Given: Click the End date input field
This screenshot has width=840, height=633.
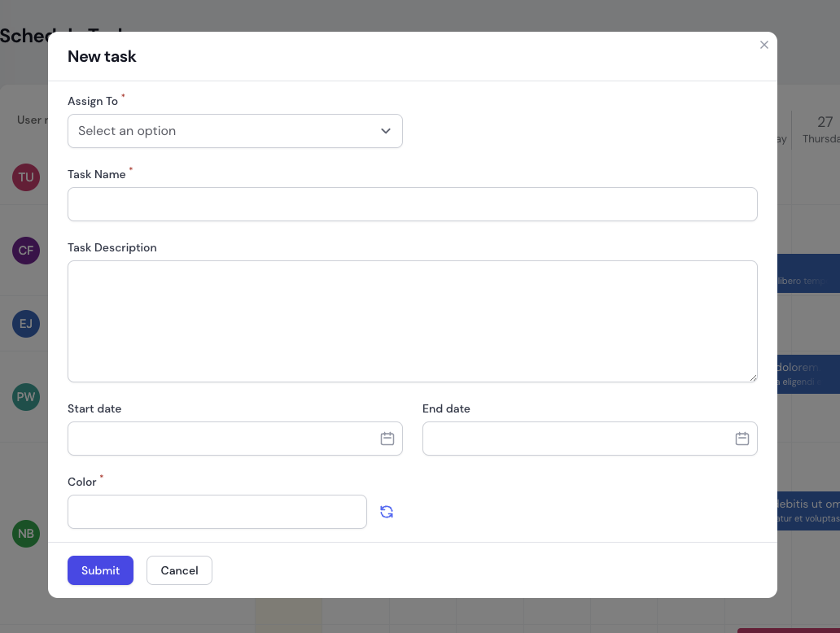Looking at the screenshot, I should point(575,439).
